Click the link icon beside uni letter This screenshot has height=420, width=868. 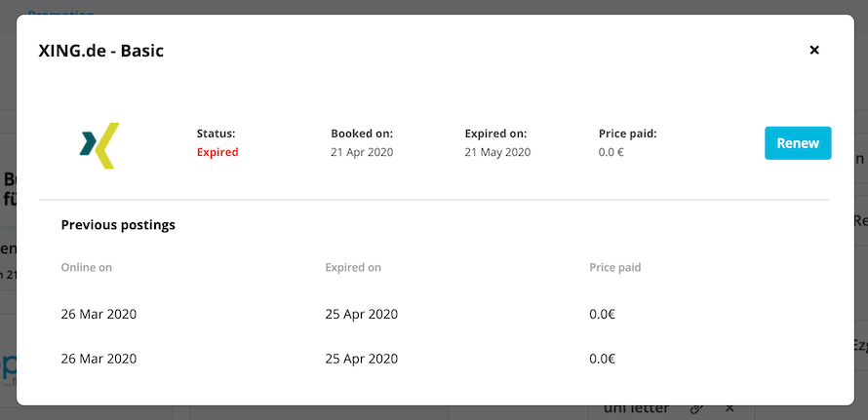click(x=697, y=409)
